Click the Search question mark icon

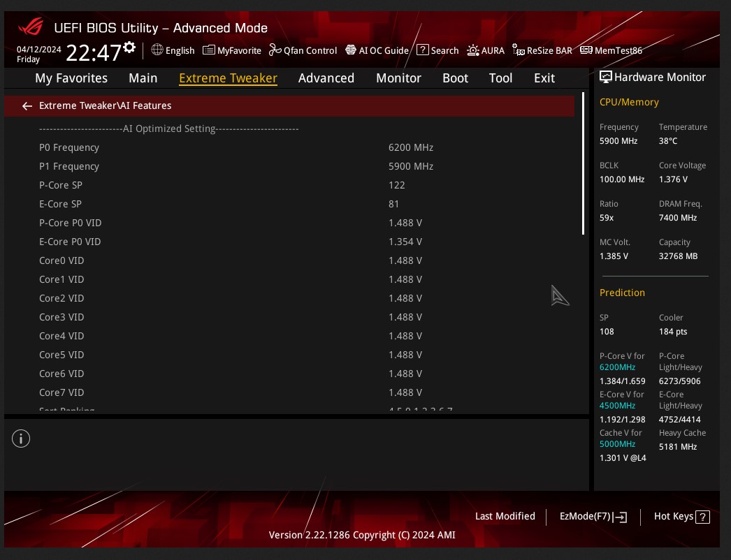(x=422, y=50)
